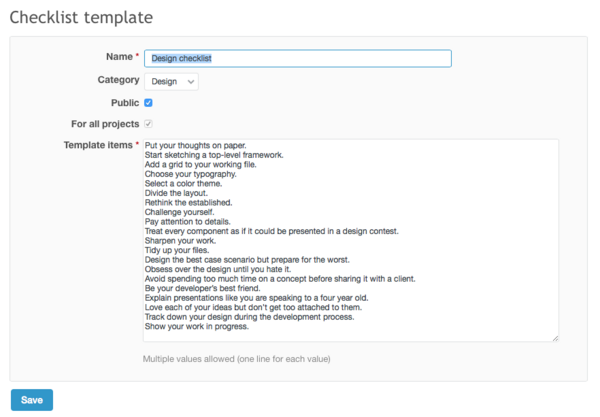
Task: Click the Template items label
Action: 97,145
